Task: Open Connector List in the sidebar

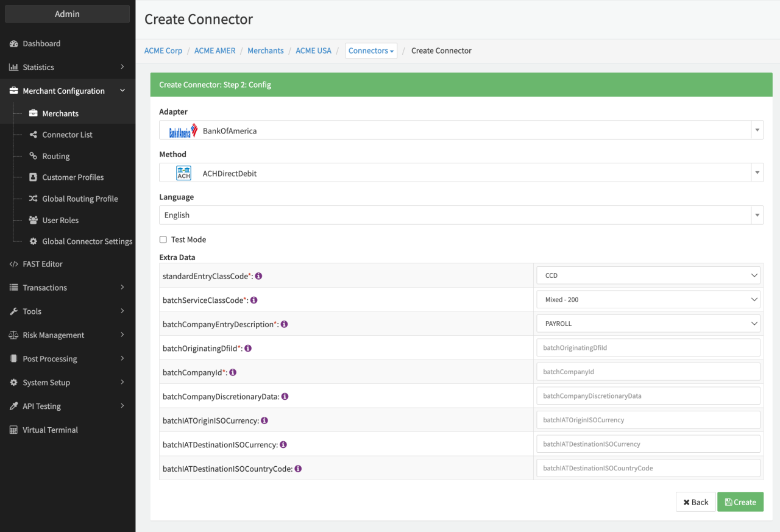Action: point(67,135)
